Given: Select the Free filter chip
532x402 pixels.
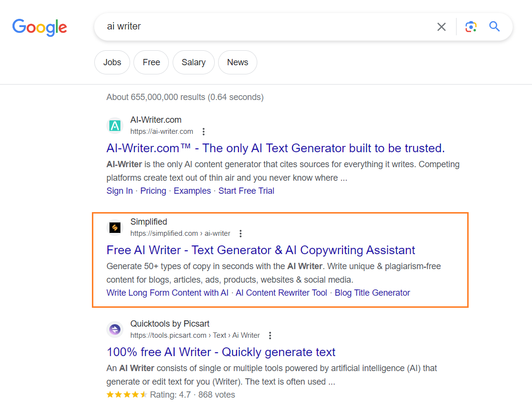Looking at the screenshot, I should [x=151, y=62].
